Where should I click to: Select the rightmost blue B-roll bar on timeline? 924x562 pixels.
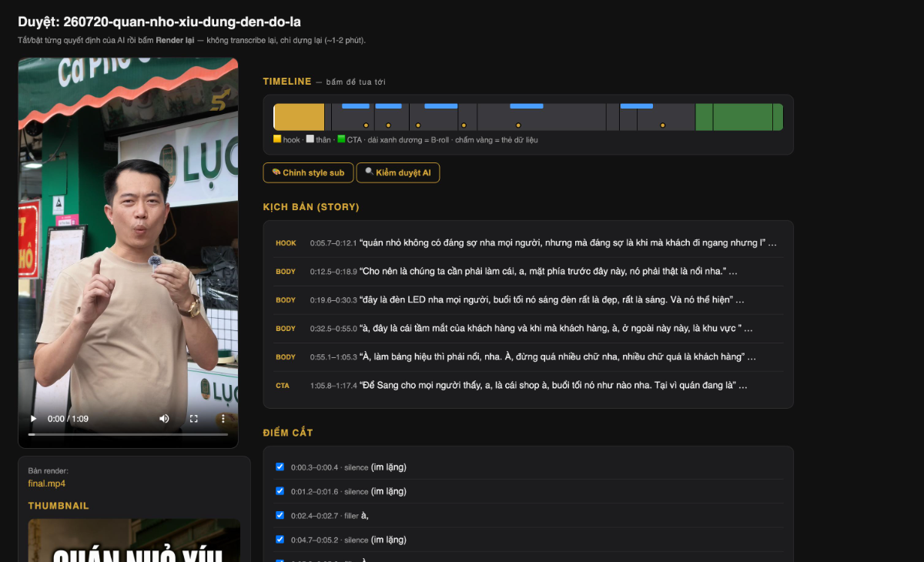coord(637,106)
